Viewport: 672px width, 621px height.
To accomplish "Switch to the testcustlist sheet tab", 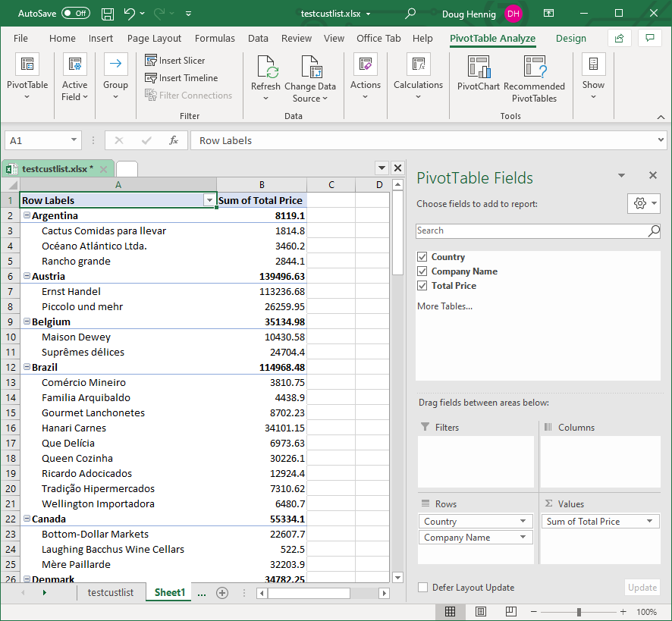I will pos(110,592).
